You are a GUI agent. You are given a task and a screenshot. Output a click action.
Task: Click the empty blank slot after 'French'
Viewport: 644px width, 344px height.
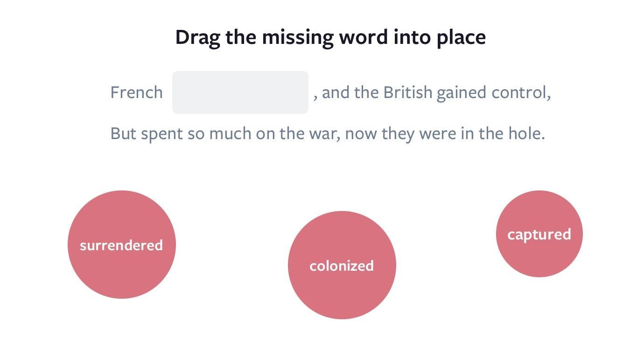pyautogui.click(x=240, y=92)
